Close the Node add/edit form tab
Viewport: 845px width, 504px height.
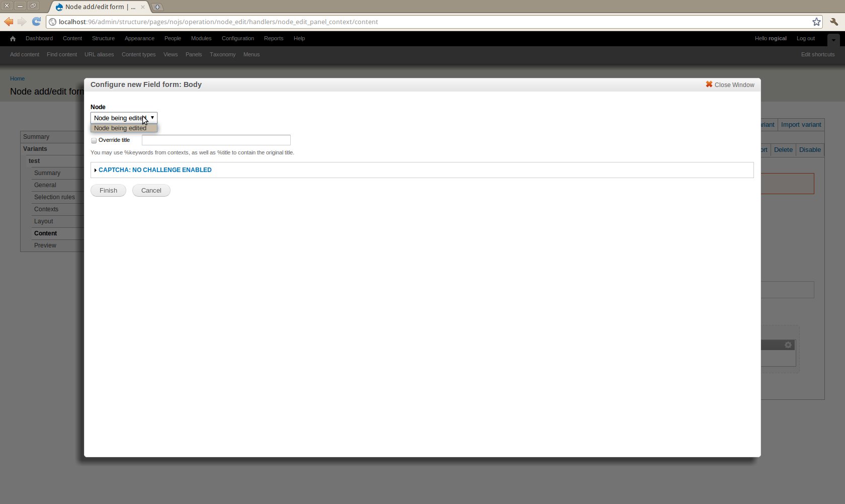(x=143, y=7)
